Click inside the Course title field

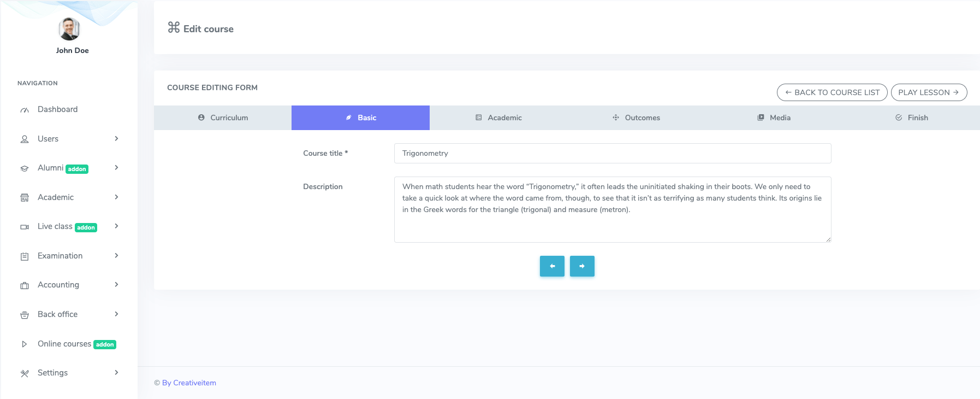612,154
